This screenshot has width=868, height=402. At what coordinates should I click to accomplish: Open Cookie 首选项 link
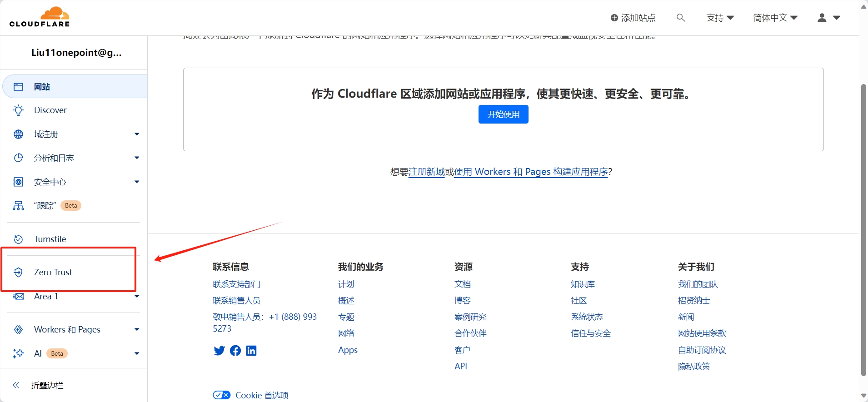click(262, 395)
